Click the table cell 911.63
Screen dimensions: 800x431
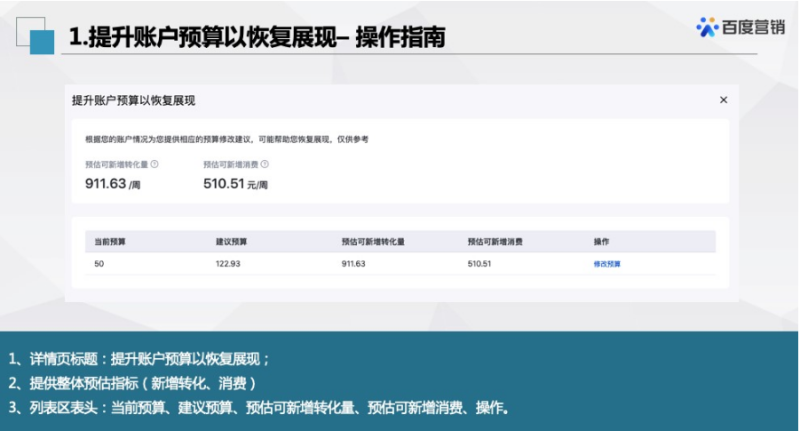[x=353, y=264]
